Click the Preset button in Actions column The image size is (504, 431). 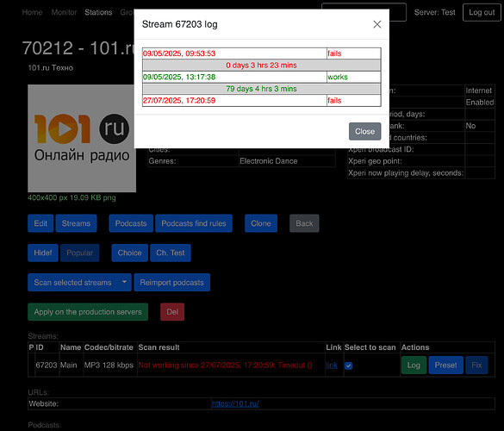click(x=445, y=365)
